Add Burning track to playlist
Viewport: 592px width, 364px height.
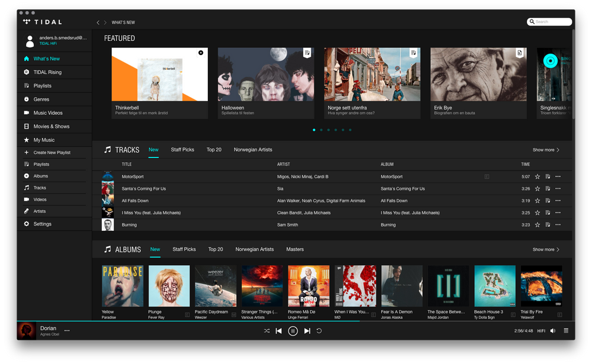[548, 225]
